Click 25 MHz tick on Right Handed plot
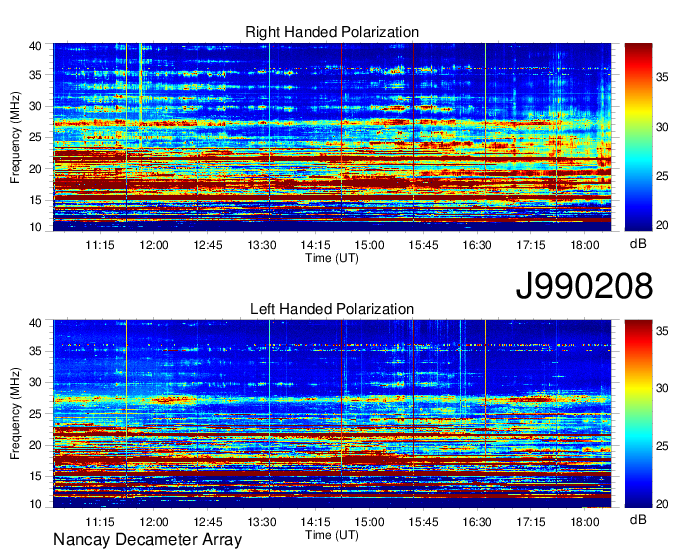 coord(35,137)
